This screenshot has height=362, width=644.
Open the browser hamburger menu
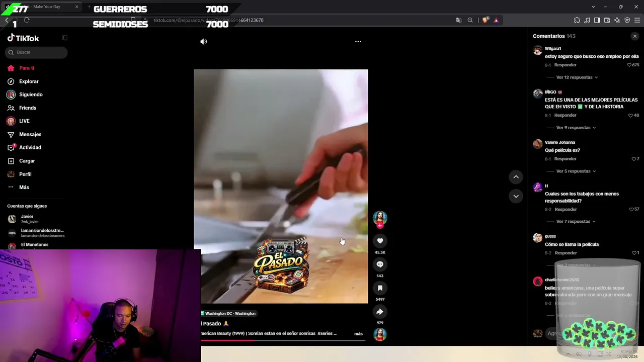[x=637, y=20]
